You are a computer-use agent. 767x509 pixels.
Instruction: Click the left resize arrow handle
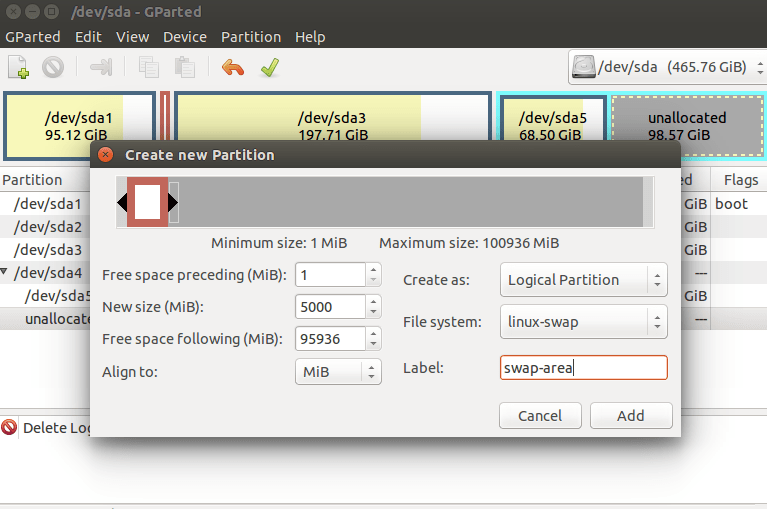122,202
